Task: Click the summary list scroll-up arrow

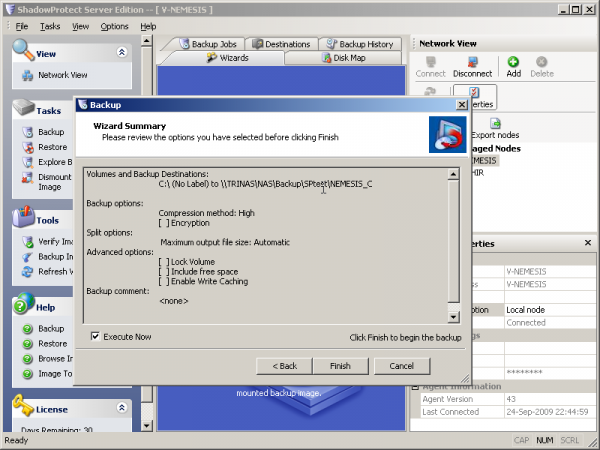Action: [453, 174]
